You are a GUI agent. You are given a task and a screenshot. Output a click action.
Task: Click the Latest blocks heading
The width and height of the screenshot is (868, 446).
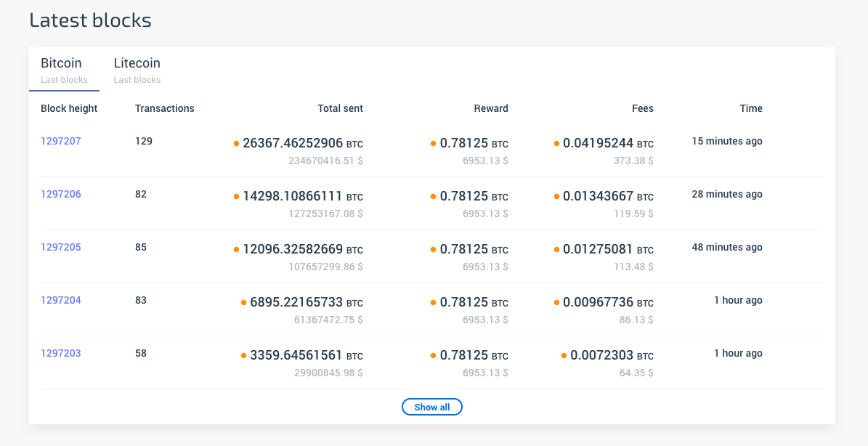(x=90, y=20)
